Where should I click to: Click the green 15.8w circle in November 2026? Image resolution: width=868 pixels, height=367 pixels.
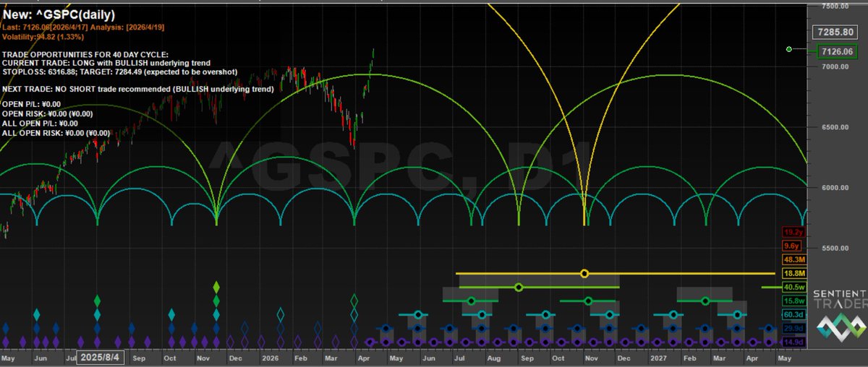[588, 301]
